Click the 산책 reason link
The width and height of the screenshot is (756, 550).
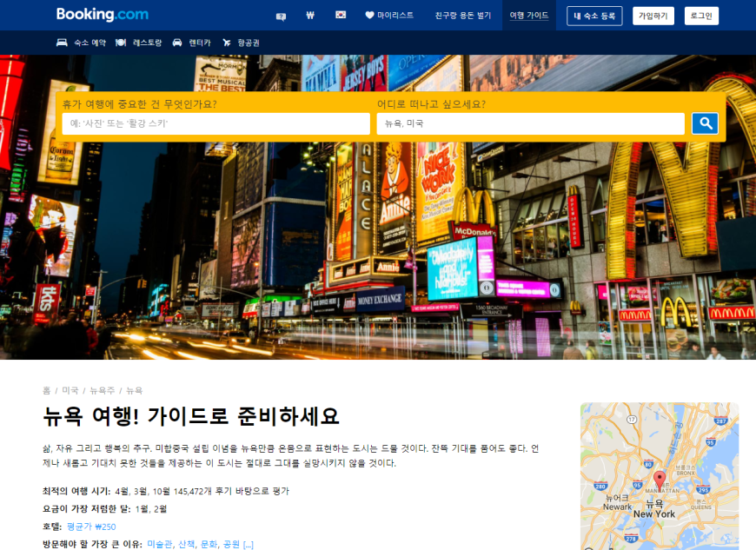tap(187, 544)
